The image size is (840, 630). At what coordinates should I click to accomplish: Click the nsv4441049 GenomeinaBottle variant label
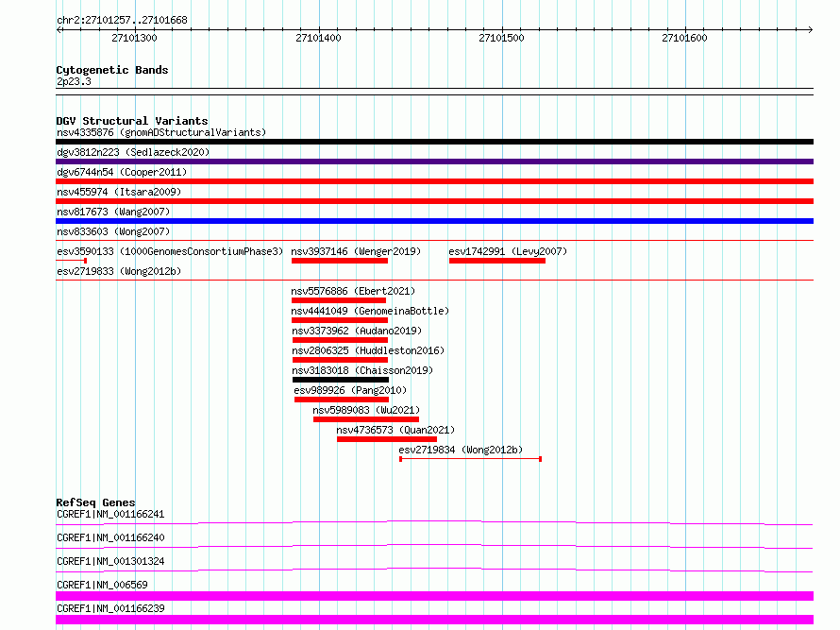(370, 311)
